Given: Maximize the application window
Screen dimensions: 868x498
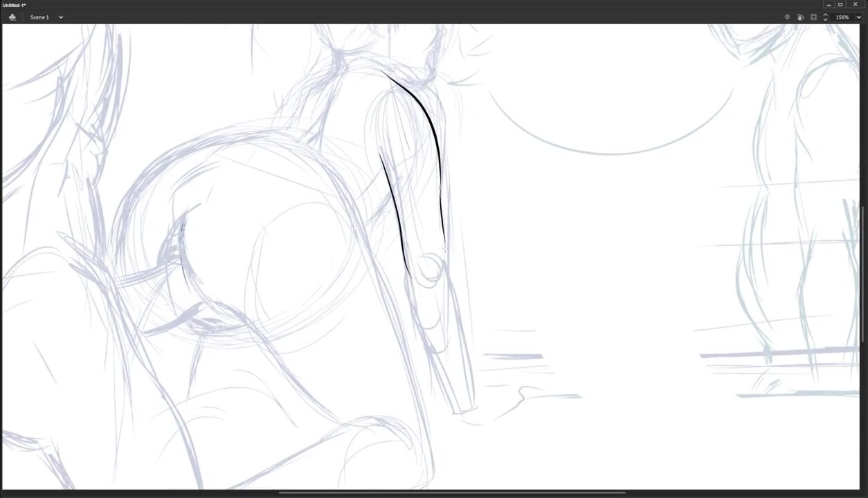Looking at the screenshot, I should coord(840,5).
